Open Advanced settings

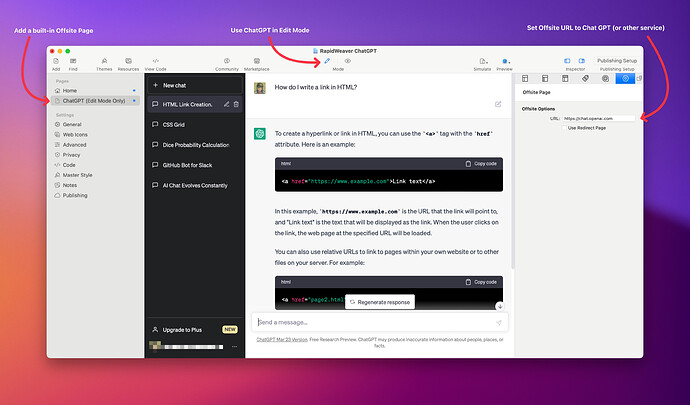(74, 145)
